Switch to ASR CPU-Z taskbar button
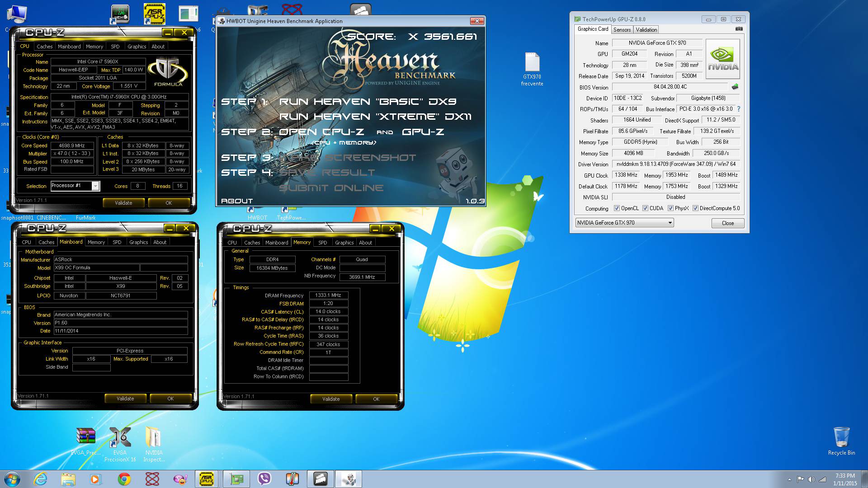Viewport: 868px width, 488px height. (207, 479)
